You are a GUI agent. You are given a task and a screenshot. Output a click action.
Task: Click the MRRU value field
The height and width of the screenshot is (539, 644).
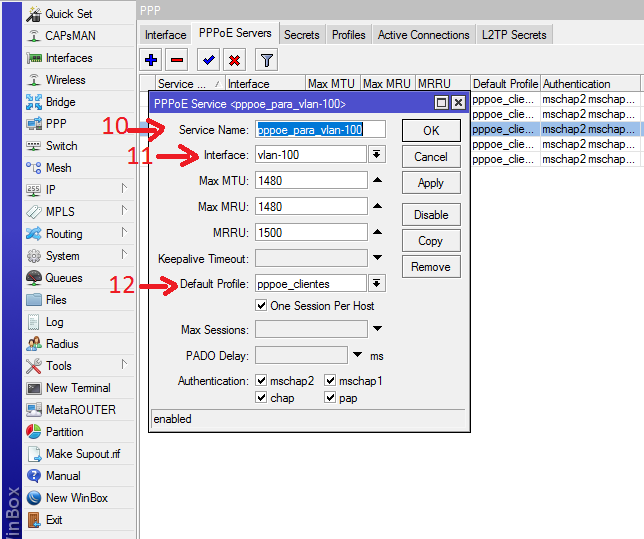pos(311,233)
